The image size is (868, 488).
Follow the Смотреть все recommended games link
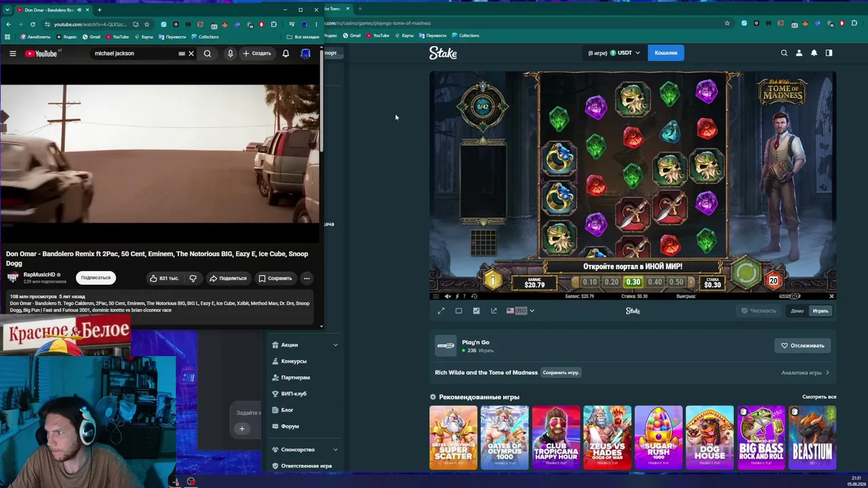(x=819, y=397)
